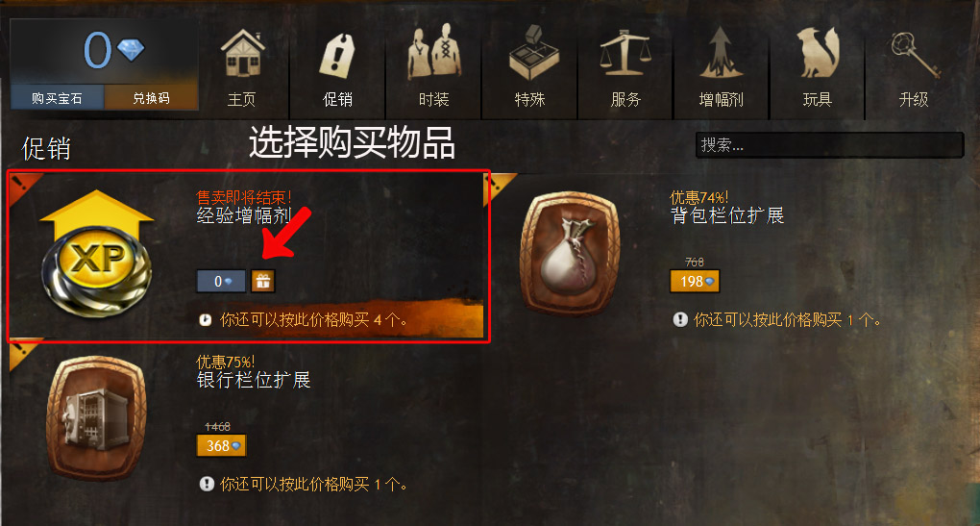
Task: Click the 兑换码 redeem code button
Action: [x=151, y=98]
